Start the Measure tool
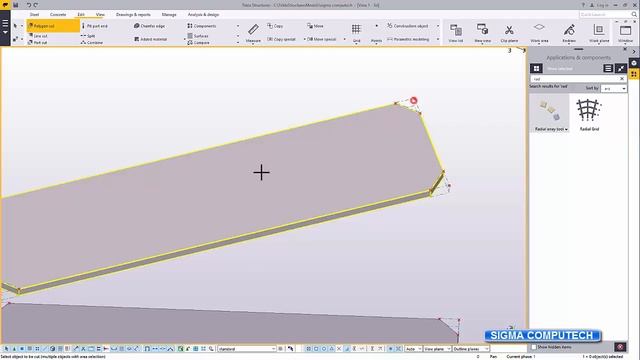 pyautogui.click(x=253, y=33)
